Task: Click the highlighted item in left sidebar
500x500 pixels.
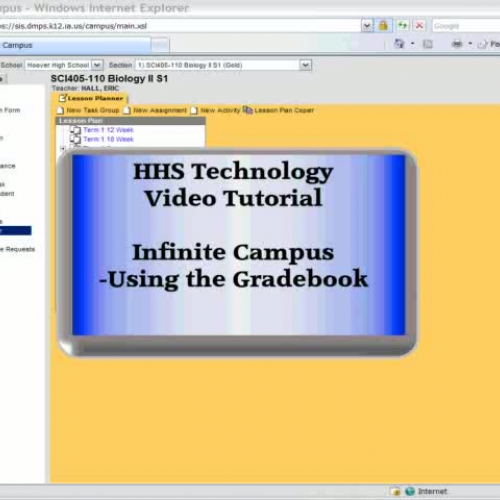Action: (x=16, y=230)
